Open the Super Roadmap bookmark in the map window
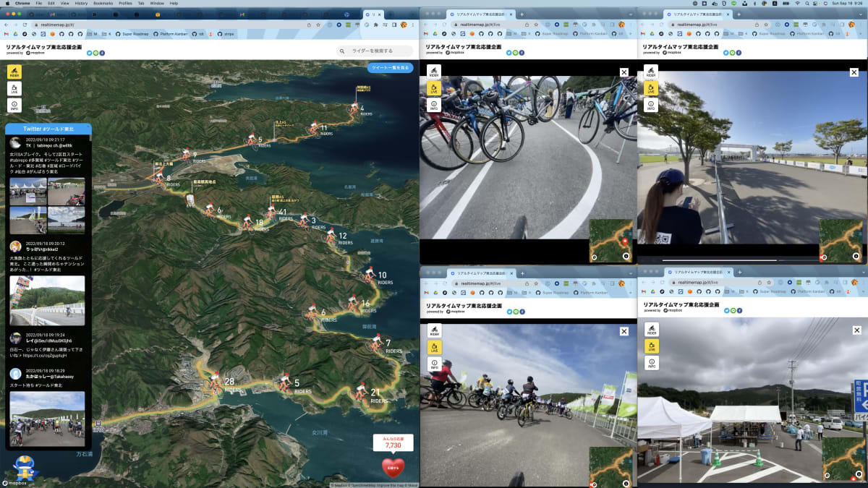The height and width of the screenshot is (488, 868). (133, 33)
